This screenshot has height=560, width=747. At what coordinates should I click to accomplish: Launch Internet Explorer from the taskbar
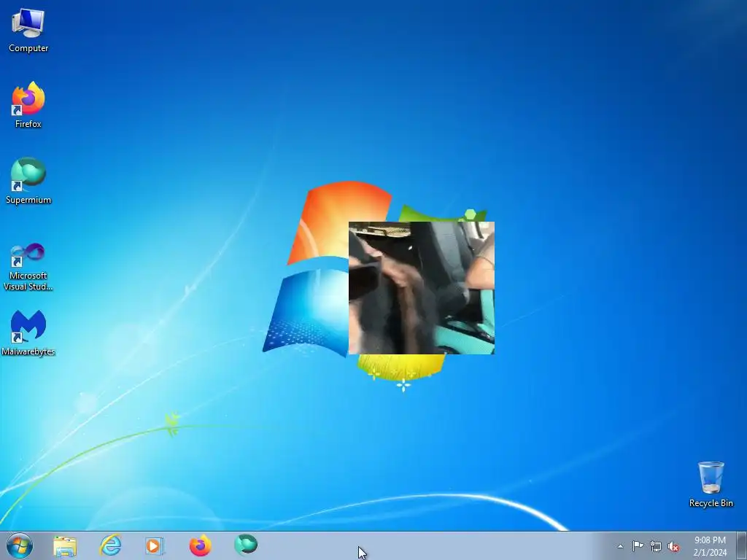[x=110, y=545]
